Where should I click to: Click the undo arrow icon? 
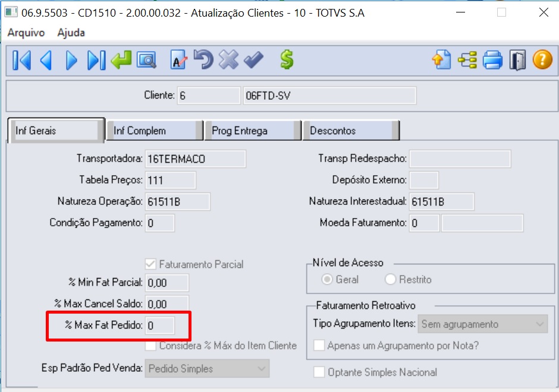pyautogui.click(x=203, y=59)
